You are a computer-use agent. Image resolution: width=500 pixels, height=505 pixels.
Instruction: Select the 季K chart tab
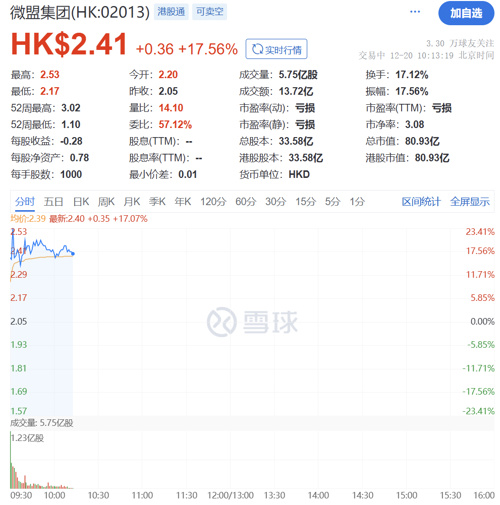[x=157, y=202]
